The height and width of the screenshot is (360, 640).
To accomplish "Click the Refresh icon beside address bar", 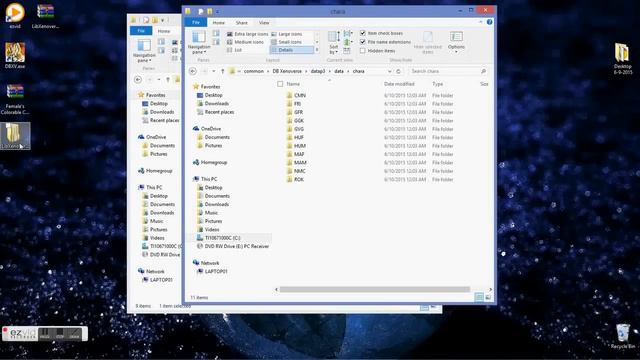I will pyautogui.click(x=399, y=71).
